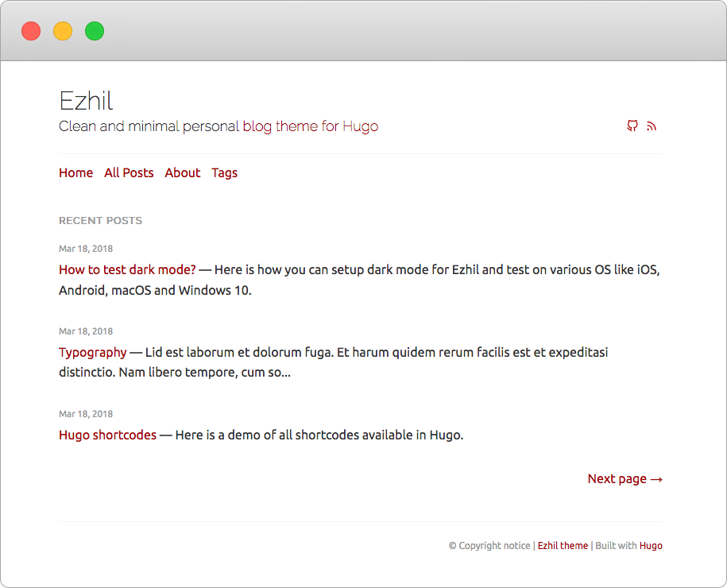The height and width of the screenshot is (588, 727).
Task: Open the Typography post
Action: click(x=92, y=352)
